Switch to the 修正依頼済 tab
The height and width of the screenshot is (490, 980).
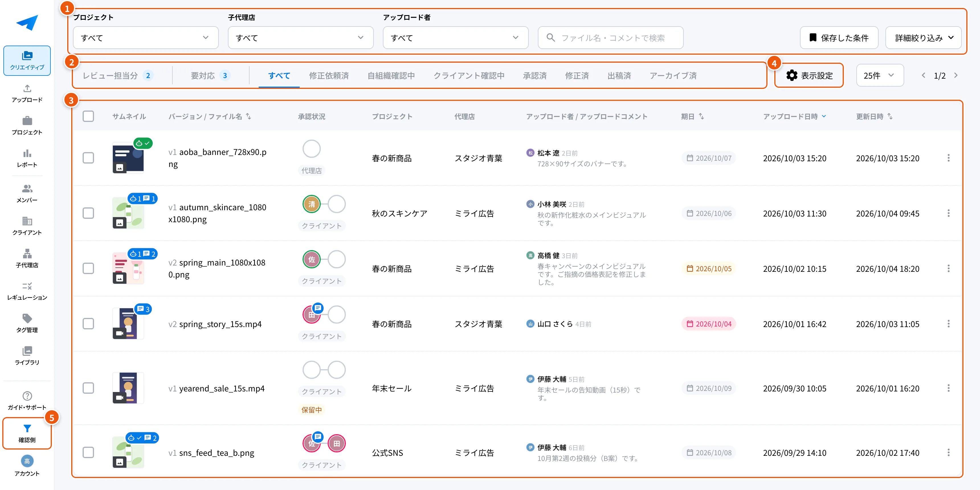[329, 76]
